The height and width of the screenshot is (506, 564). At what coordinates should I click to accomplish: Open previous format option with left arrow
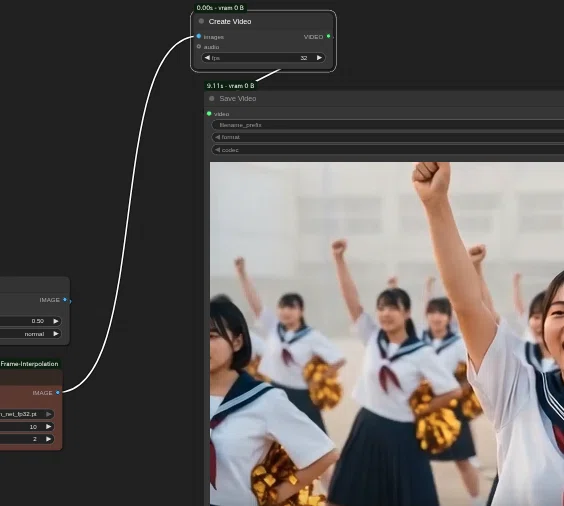(x=217, y=137)
